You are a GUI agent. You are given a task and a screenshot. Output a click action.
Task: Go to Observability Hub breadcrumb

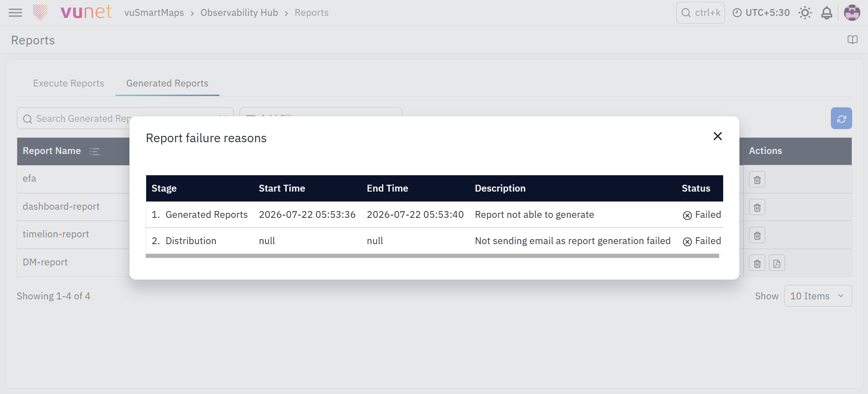[x=239, y=13]
